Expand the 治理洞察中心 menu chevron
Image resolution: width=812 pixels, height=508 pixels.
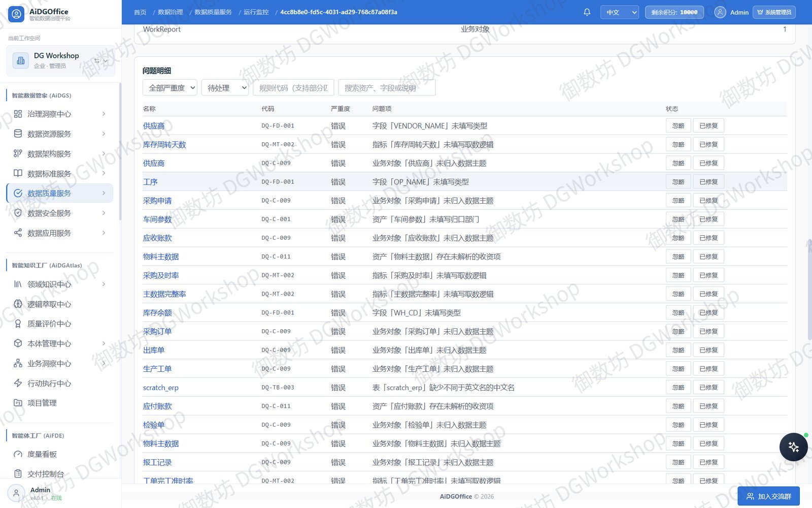pyautogui.click(x=104, y=114)
